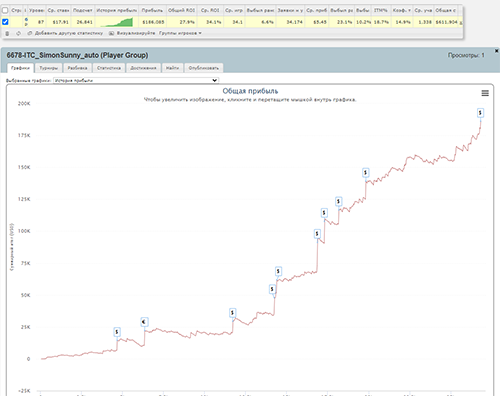This screenshot has width=500, height=396.
Task: Click the 18.7% ITM cell
Action: pos(381,22)
